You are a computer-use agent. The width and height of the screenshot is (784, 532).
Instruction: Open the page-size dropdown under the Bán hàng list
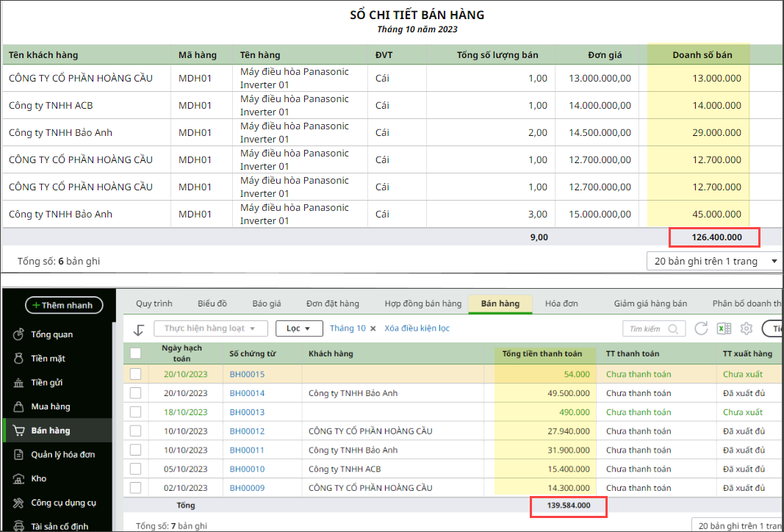[x=738, y=525]
